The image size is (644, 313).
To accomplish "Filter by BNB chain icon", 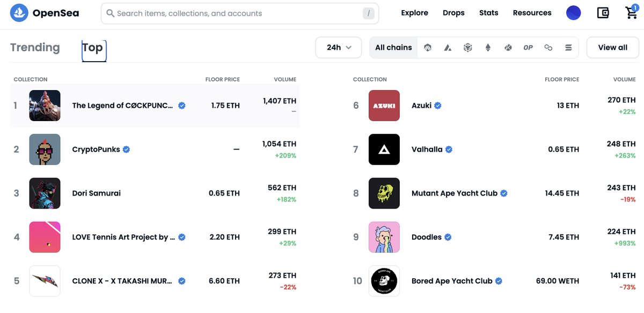I will click(x=468, y=48).
